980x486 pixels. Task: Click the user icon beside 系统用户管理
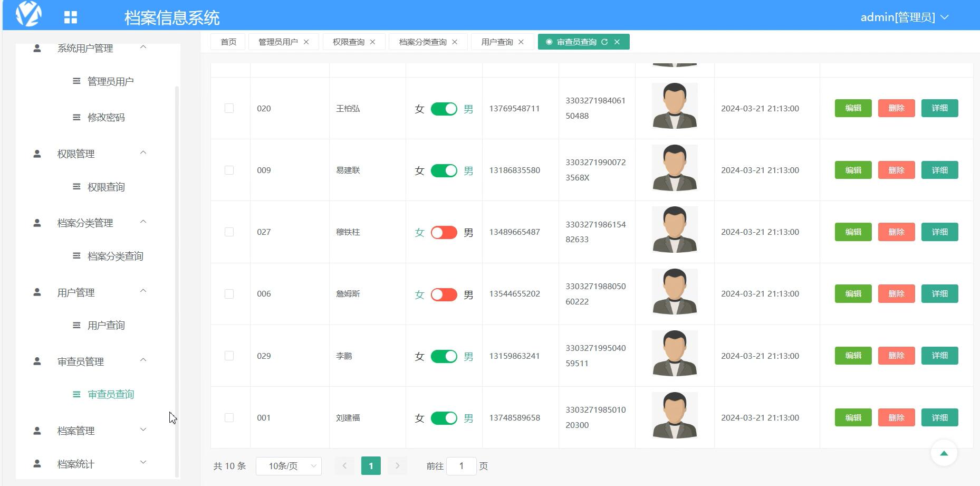37,48
